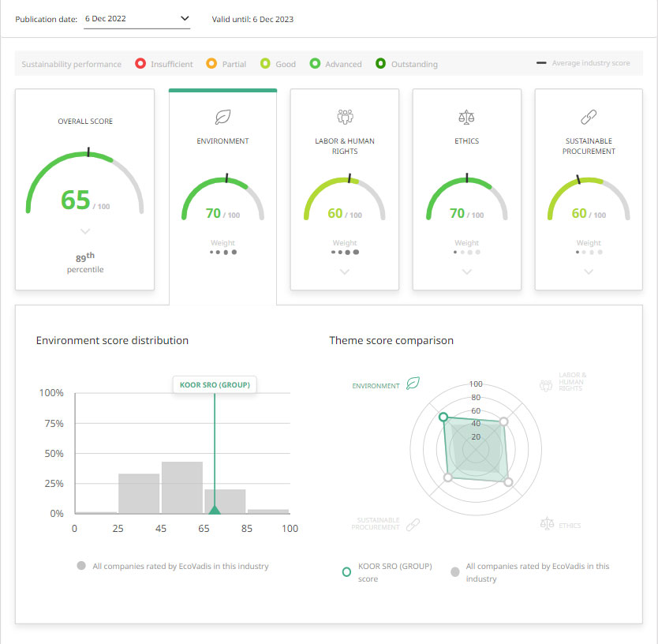Click the orange Partial legend circle

211,63
